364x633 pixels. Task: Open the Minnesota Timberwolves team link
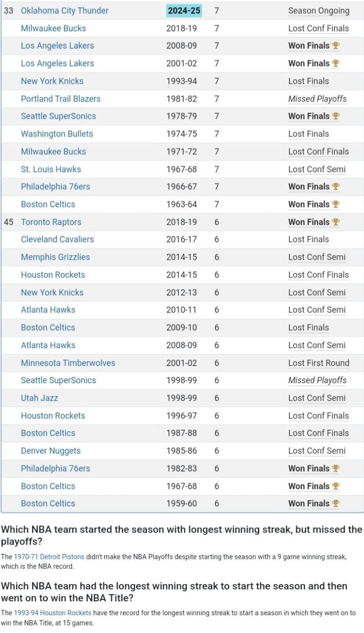click(x=68, y=363)
